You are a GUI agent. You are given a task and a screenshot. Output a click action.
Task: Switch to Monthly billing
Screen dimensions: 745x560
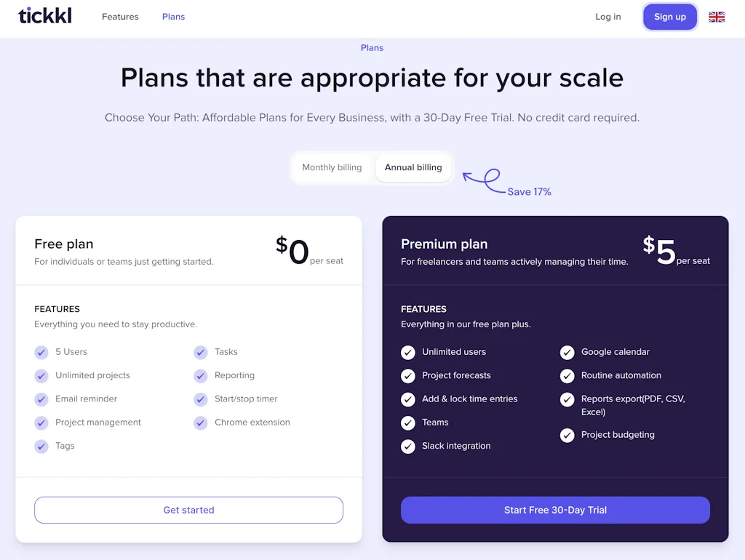coord(332,167)
